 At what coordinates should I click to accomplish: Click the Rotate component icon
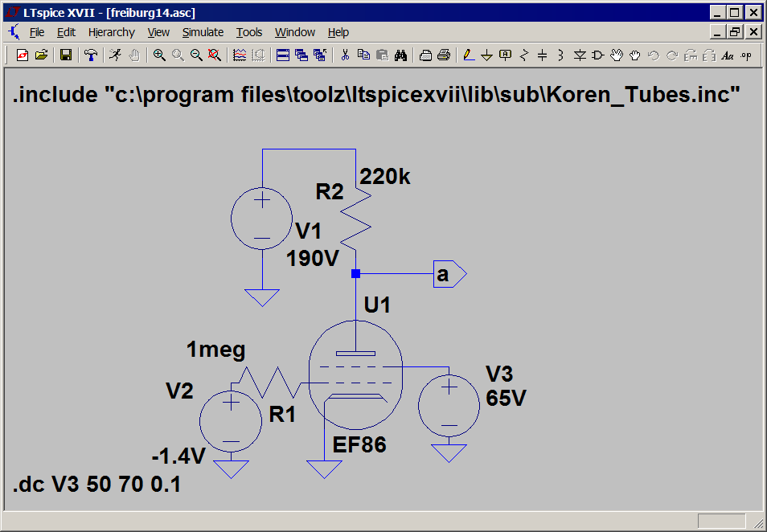(691, 55)
